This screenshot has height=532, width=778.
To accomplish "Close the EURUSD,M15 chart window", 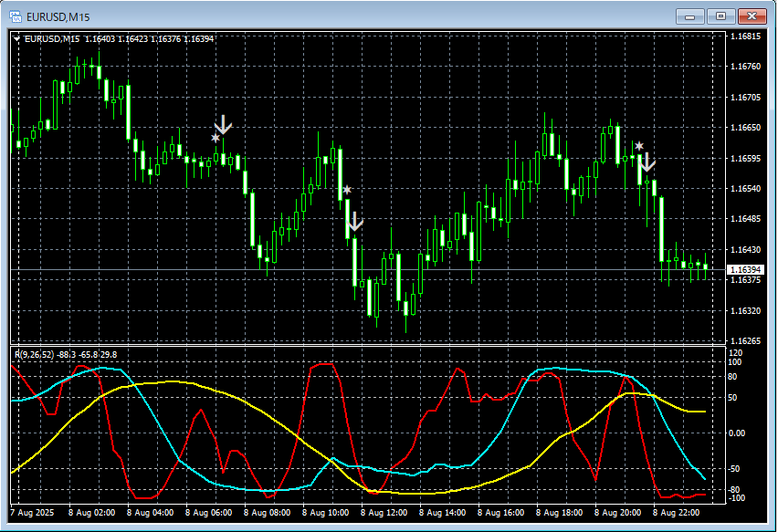I will click(x=752, y=16).
